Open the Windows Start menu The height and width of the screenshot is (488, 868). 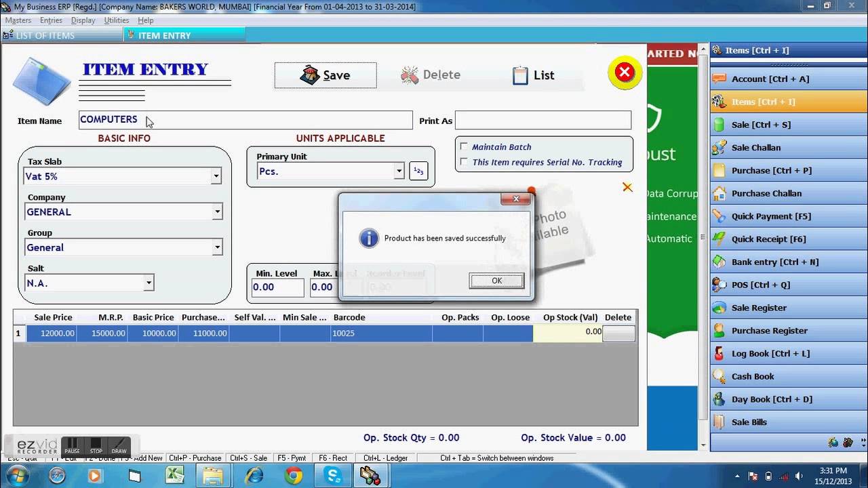[18, 476]
